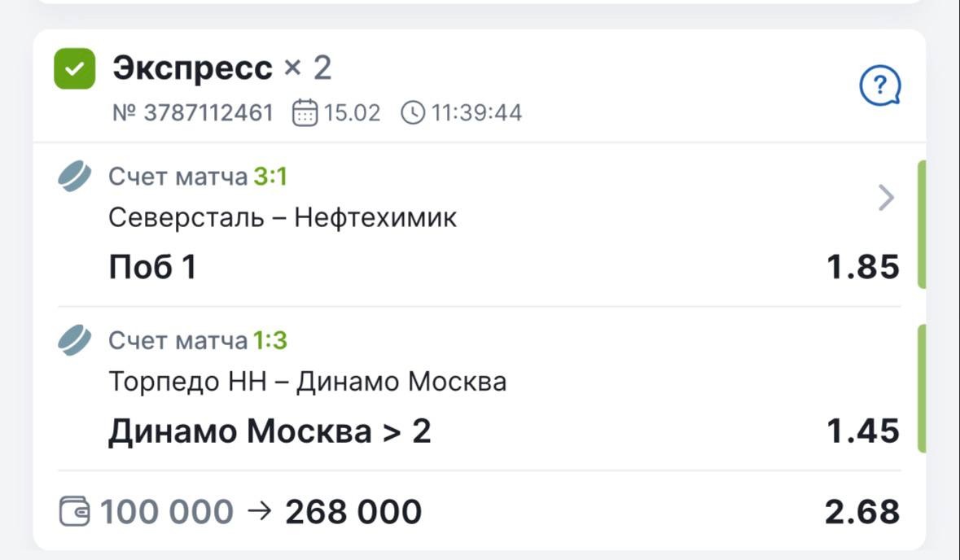
Task: Select the Экспресс bet title
Action: (x=193, y=68)
